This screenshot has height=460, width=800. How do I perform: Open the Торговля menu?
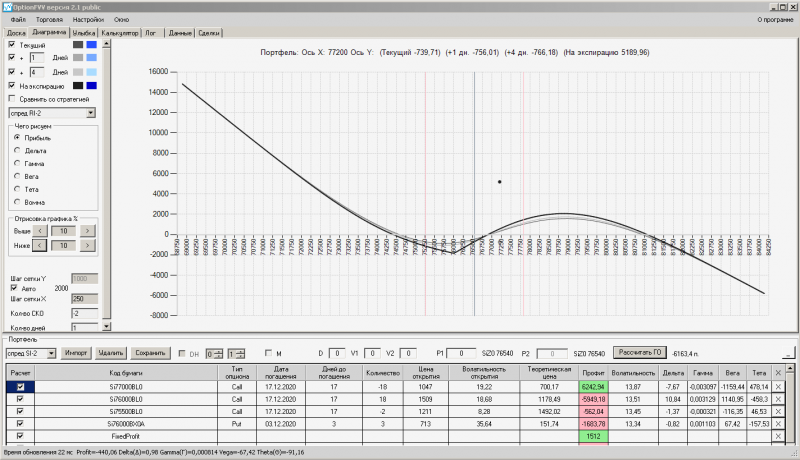(49, 20)
